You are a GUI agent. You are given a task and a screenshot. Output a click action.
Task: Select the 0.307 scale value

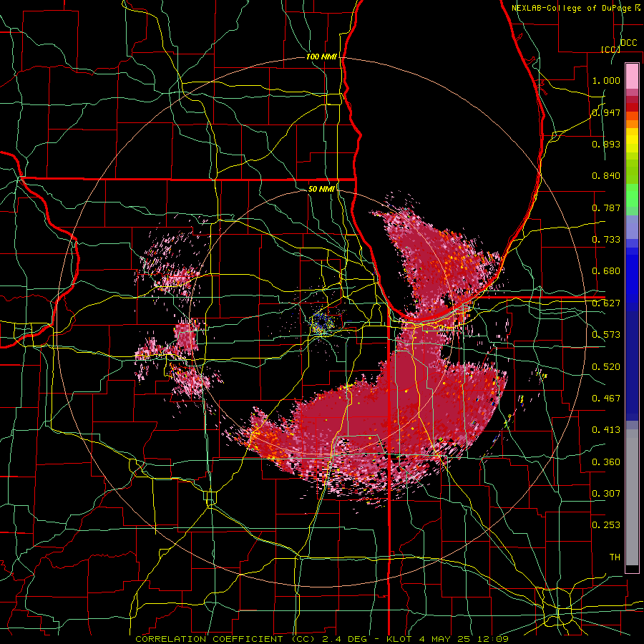(606, 494)
